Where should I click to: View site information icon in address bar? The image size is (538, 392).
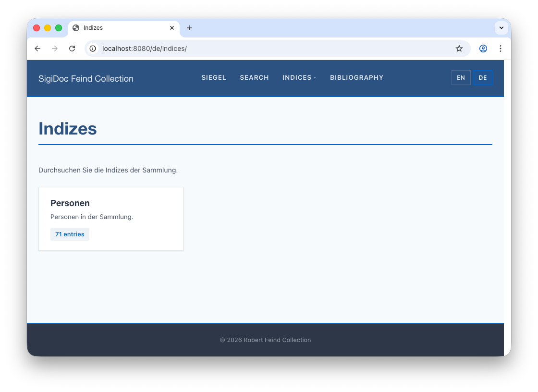pos(93,49)
